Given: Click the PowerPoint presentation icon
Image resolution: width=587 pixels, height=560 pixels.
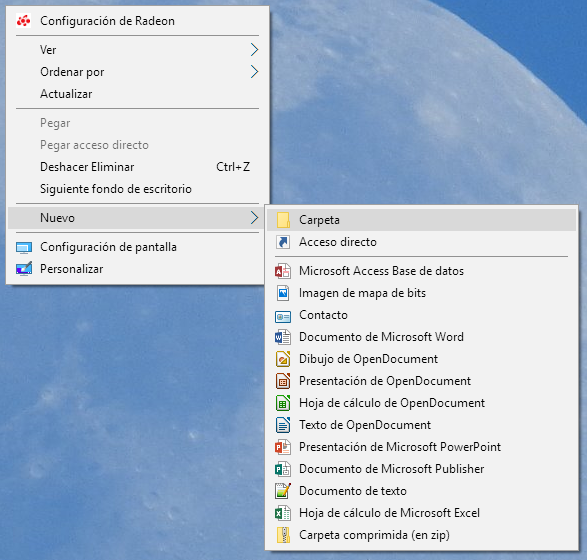Looking at the screenshot, I should point(283,447).
